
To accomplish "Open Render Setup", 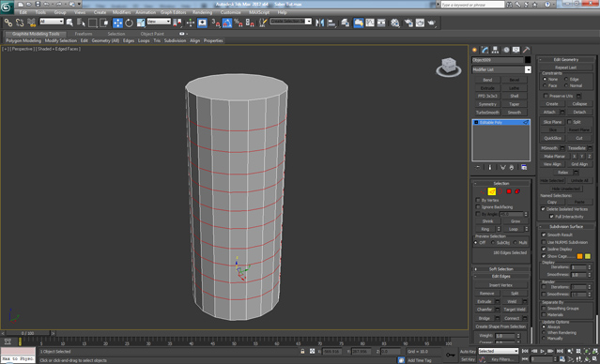I will pyautogui.click(x=408, y=23).
